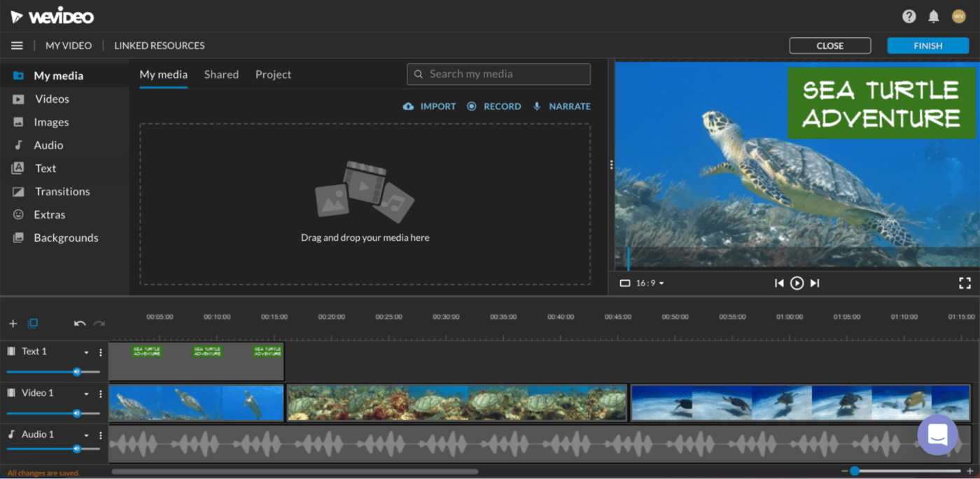Adjust the Audio 1 volume slider
Screen dimensions: 980x479
53,448
